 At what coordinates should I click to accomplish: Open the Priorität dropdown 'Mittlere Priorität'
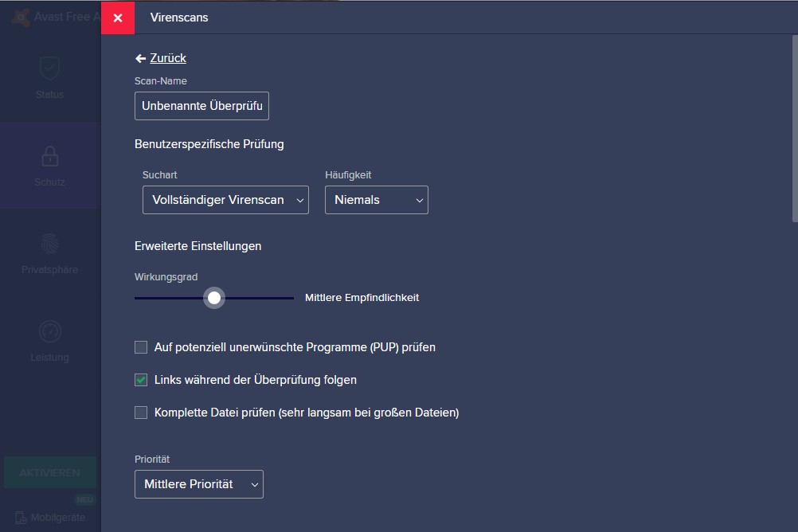pos(199,484)
